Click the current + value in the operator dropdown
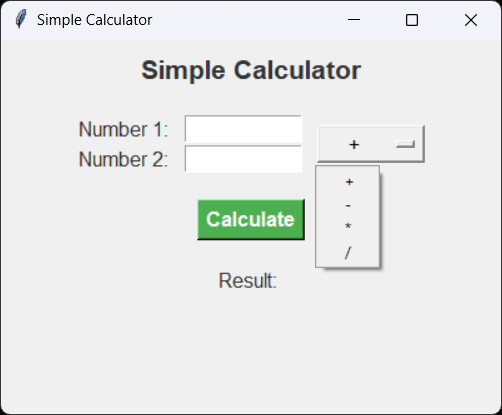The height and width of the screenshot is (415, 502). (354, 144)
